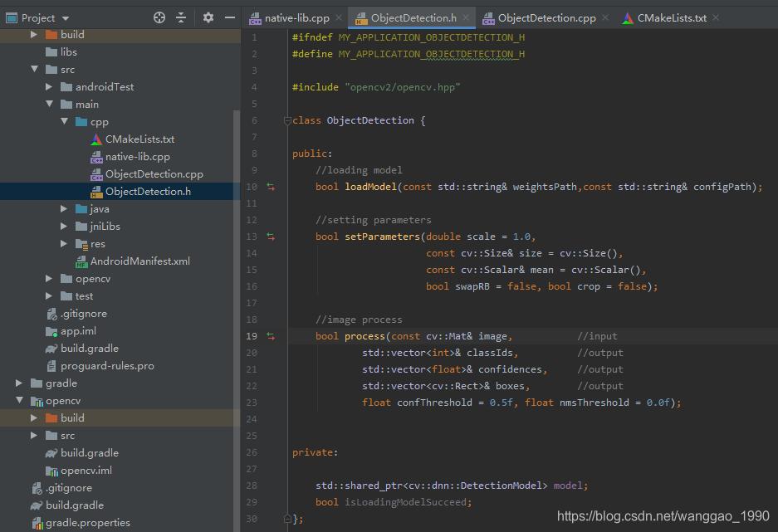Click module icon beside opencv.iml
The width and height of the screenshot is (778, 532).
point(51,471)
